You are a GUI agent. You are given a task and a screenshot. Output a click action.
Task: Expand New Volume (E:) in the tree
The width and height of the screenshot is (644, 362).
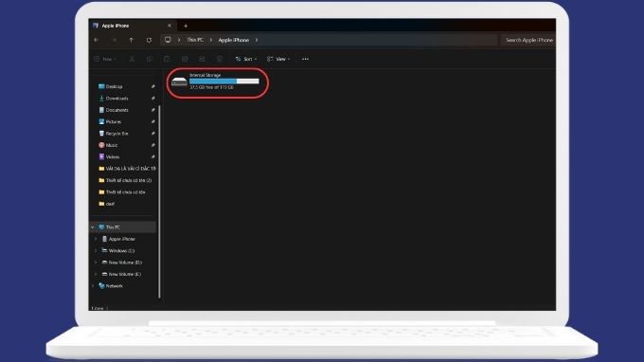96,274
